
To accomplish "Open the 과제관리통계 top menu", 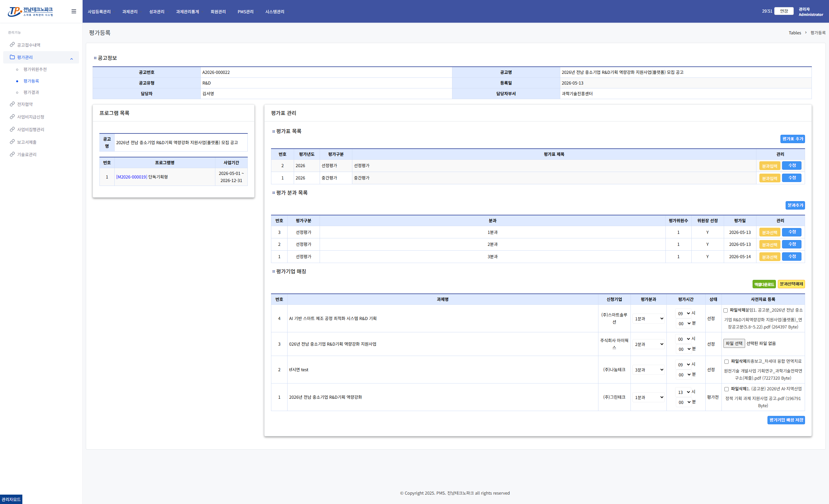I will (187, 11).
